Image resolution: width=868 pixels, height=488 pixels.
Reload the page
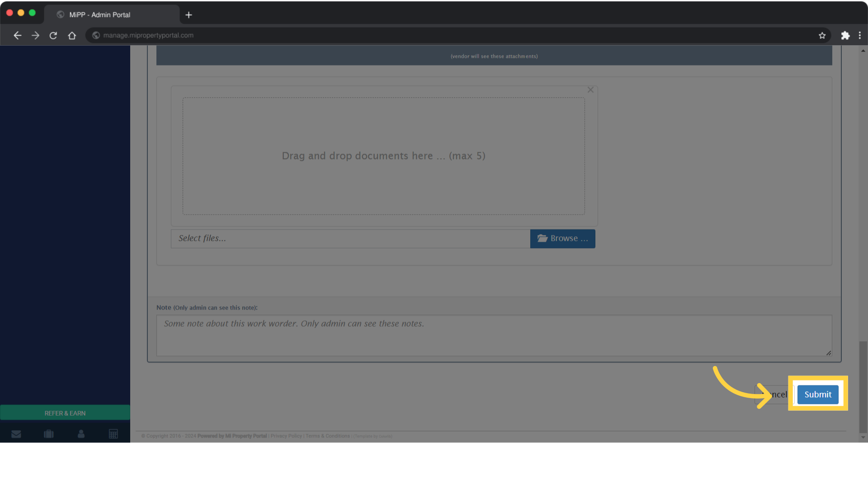(53, 35)
